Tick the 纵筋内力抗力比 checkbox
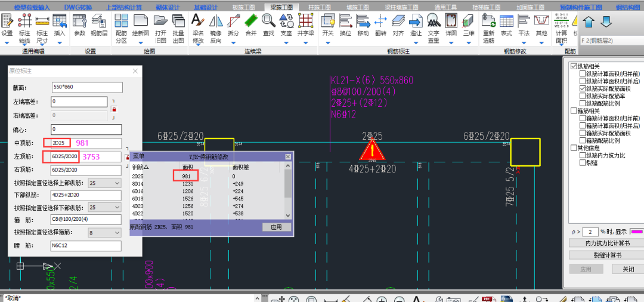The height and width of the screenshot is (302, 644). 583,155
